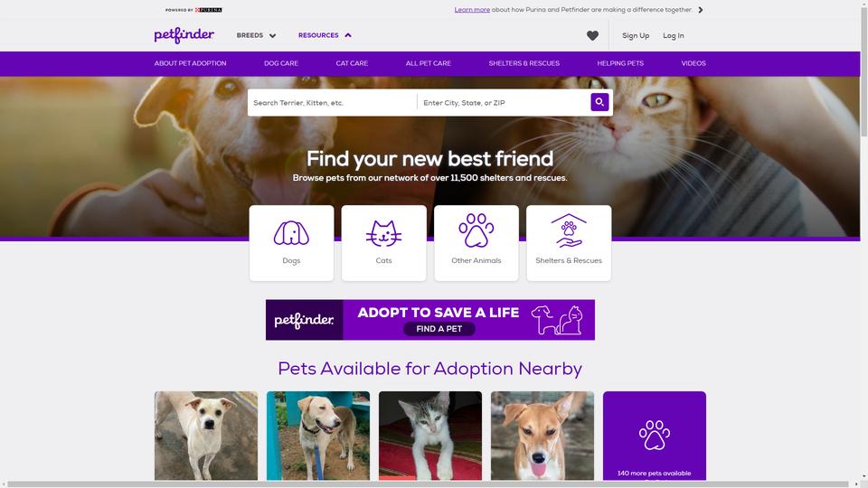Open the Dog Care menu item
The height and width of the screenshot is (488, 868).
(x=281, y=63)
